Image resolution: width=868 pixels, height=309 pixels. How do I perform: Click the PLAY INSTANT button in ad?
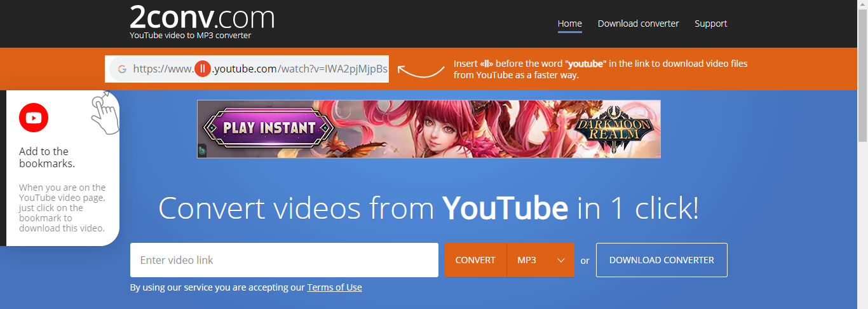269,128
